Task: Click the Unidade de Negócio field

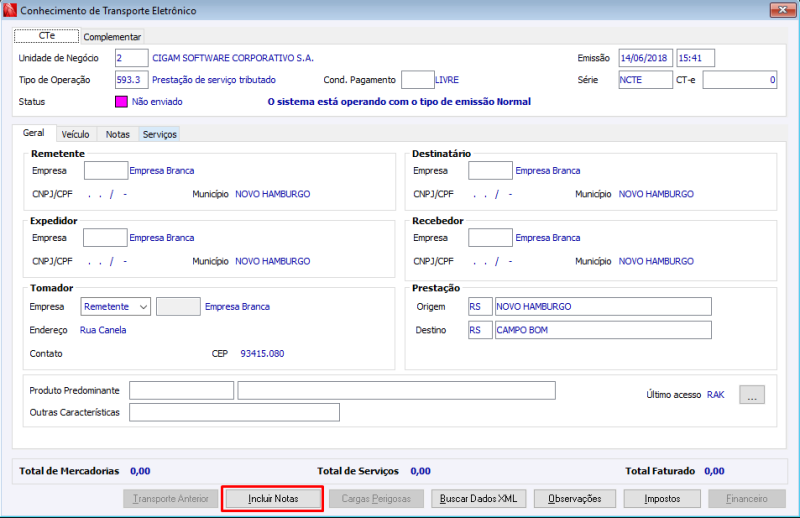Action: 132,58
